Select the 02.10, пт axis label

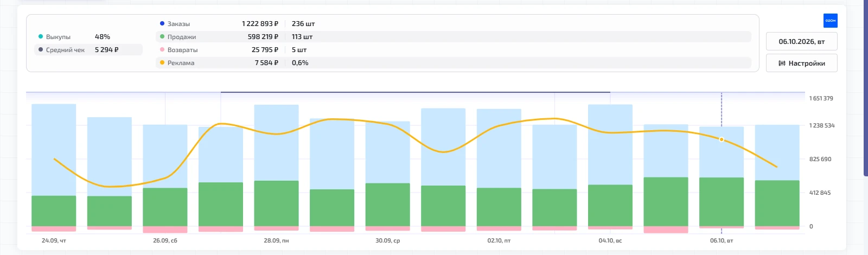499,240
